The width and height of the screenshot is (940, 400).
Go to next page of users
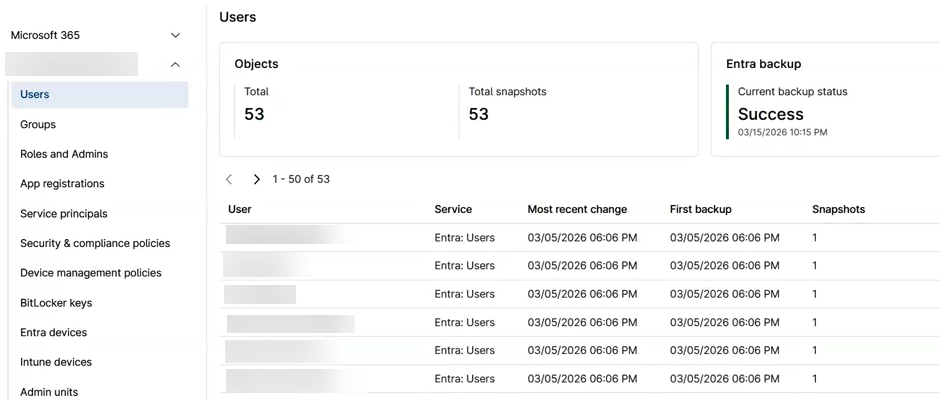tap(257, 179)
